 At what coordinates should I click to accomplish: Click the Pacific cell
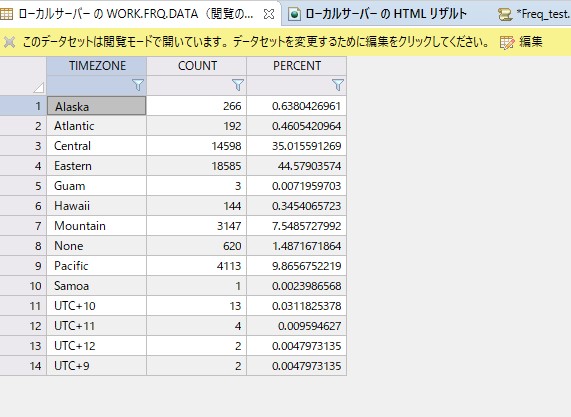coord(97,266)
